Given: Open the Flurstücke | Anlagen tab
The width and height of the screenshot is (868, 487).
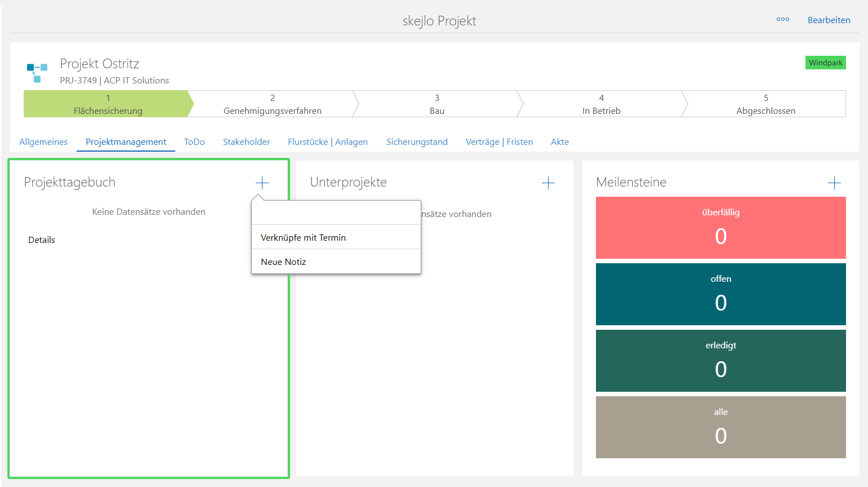Looking at the screenshot, I should tap(327, 142).
